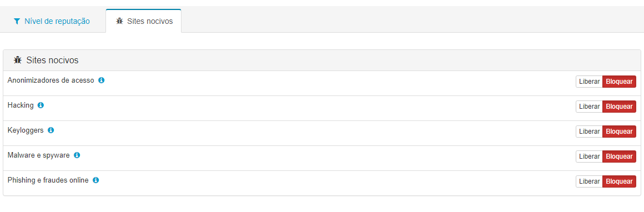Set Keyloggers to Liberar

click(589, 132)
